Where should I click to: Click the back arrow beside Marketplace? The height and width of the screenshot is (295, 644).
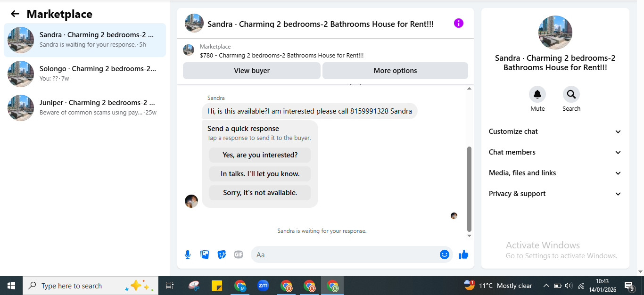(x=15, y=14)
